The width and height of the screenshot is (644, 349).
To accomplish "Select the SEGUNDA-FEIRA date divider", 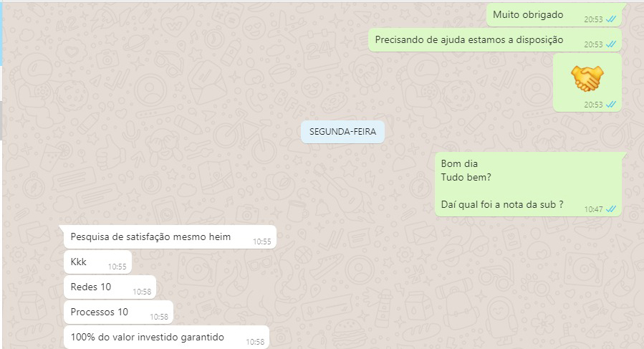I will (x=342, y=132).
